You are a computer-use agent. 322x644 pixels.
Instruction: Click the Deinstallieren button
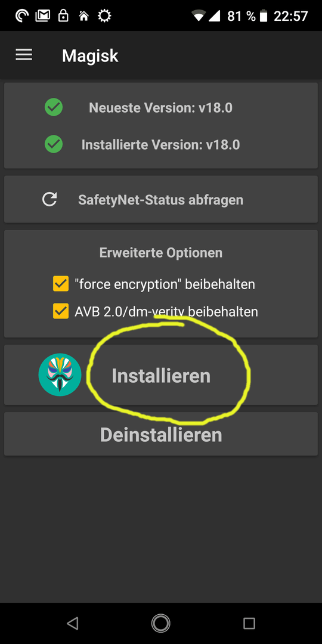click(161, 434)
